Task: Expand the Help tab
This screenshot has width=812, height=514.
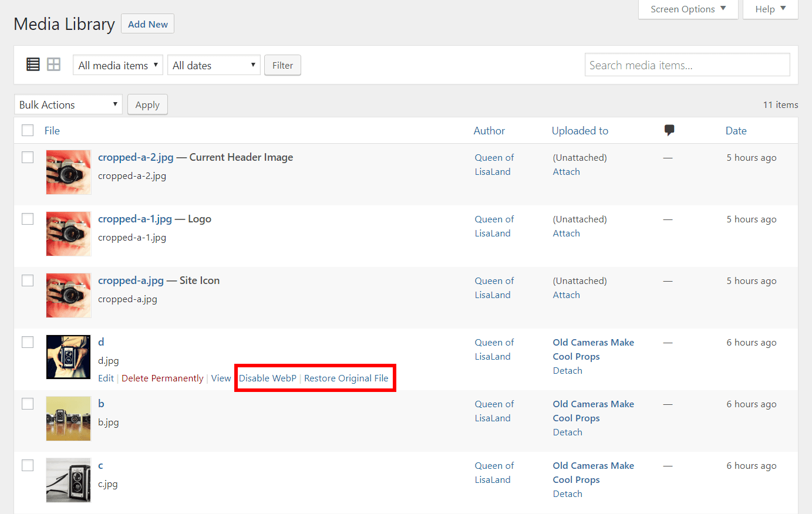Action: tap(770, 9)
